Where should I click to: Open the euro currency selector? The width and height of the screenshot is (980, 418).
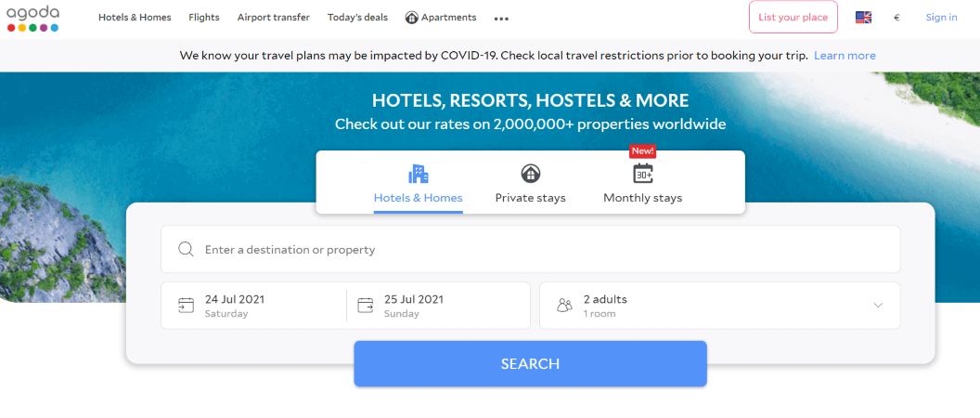click(896, 18)
